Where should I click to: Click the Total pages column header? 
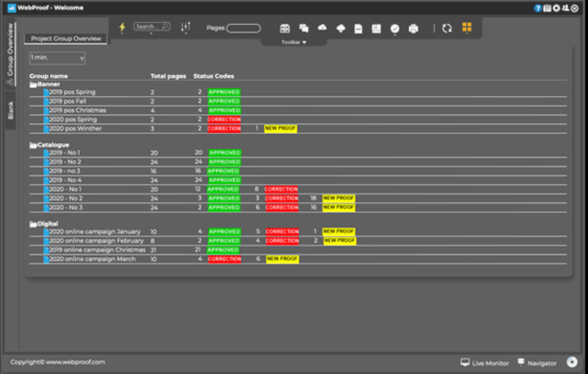click(168, 76)
